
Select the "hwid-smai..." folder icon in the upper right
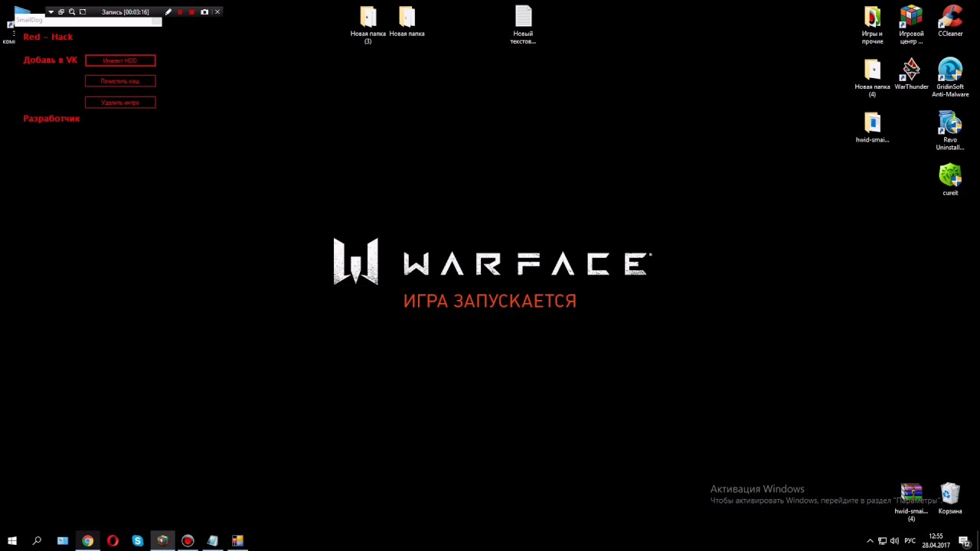[x=872, y=128]
